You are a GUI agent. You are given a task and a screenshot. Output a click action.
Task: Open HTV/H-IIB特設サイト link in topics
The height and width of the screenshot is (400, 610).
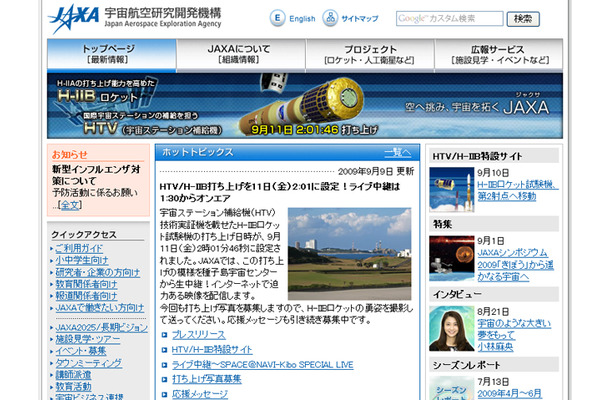tap(212, 349)
